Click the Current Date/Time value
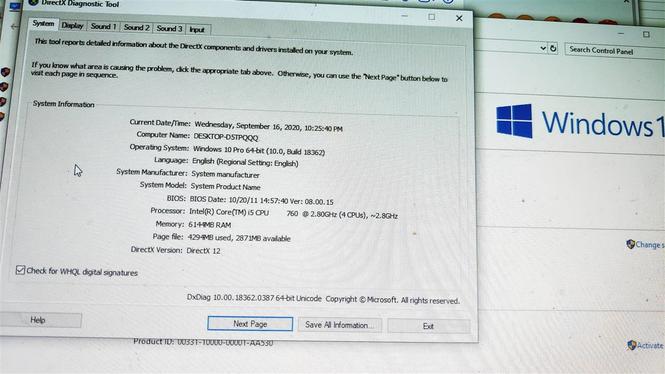 coord(268,126)
